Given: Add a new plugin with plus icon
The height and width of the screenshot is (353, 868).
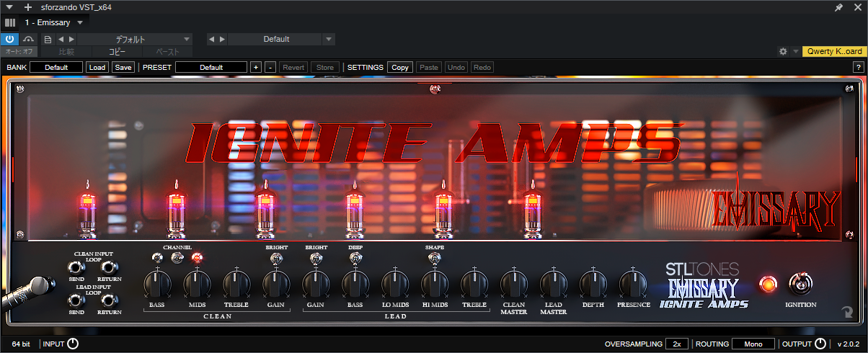Looking at the screenshot, I should [27, 6].
